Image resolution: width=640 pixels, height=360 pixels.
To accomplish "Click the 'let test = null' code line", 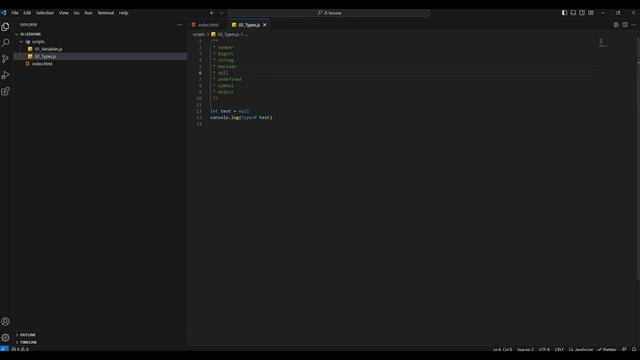I will coord(229,111).
